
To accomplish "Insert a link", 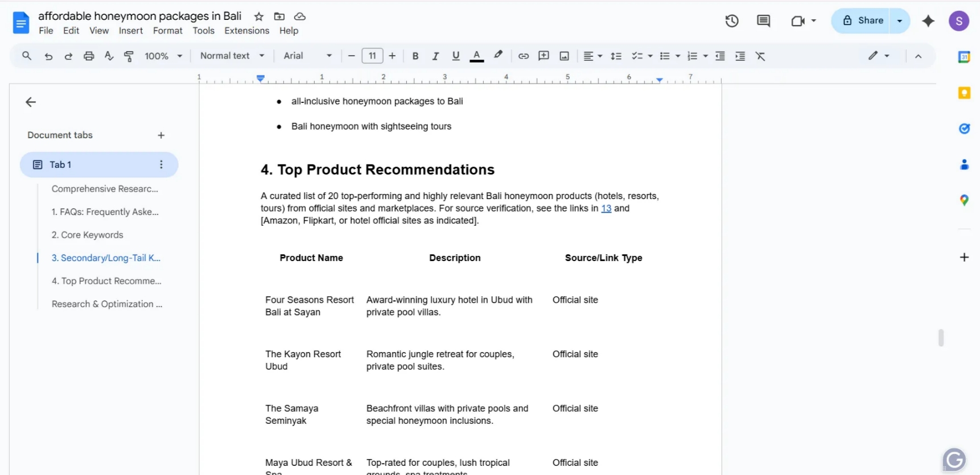I will click(524, 56).
